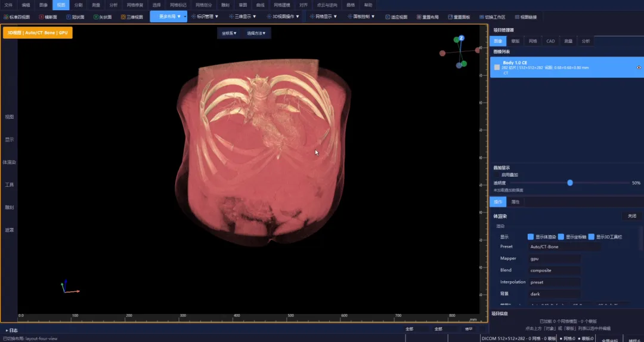Open 文件 menu
This screenshot has width=644, height=342.
pos(8,5)
